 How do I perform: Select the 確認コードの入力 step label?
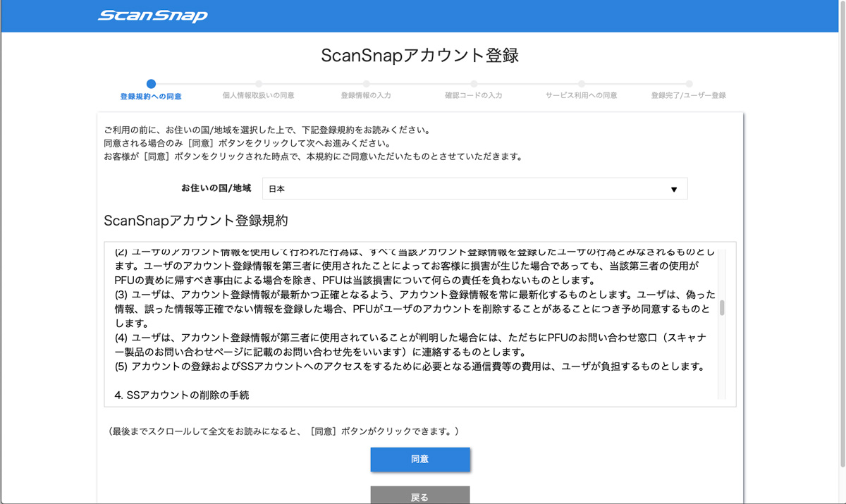coord(474,95)
